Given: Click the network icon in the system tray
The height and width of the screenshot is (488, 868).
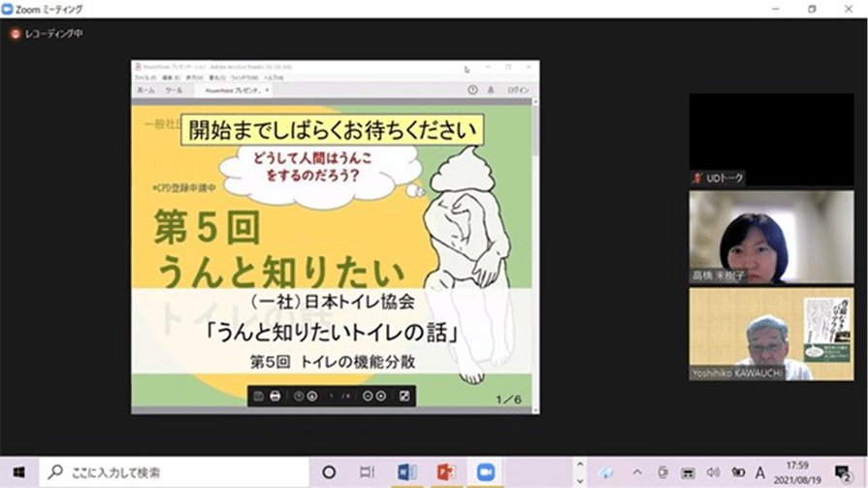Looking at the screenshot, I should click(688, 472).
